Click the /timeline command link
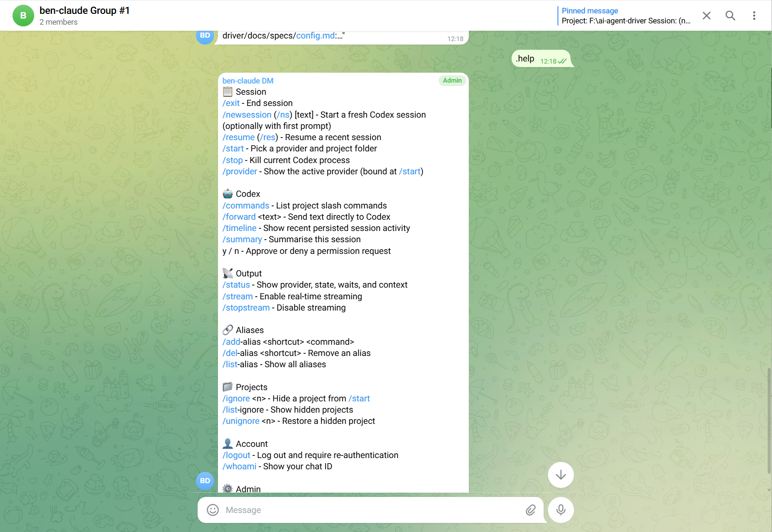 point(240,228)
